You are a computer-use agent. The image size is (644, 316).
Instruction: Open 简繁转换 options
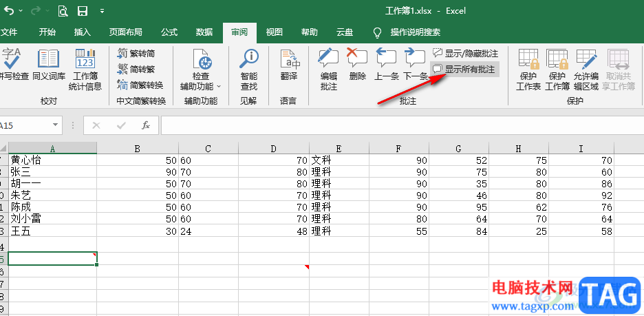tap(140, 85)
